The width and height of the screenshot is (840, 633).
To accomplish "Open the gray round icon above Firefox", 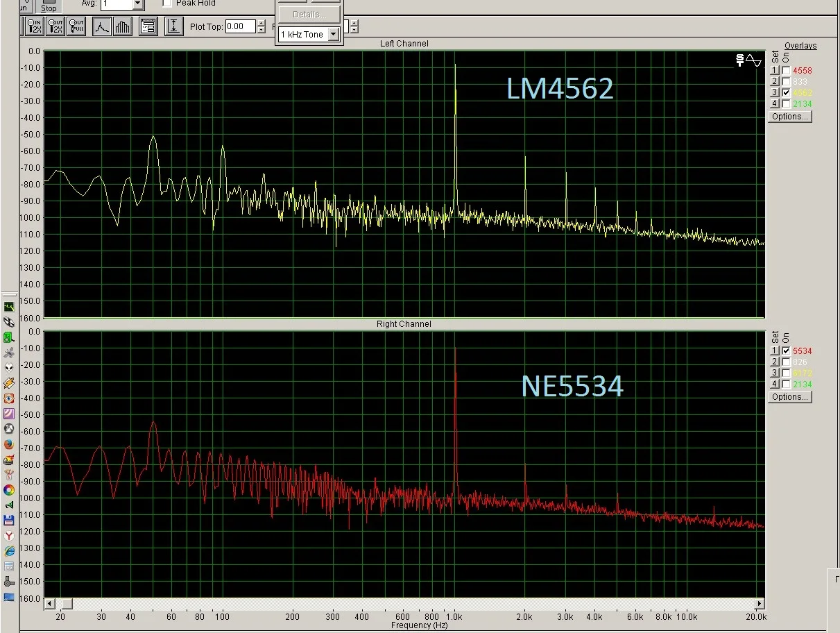I will [9, 429].
